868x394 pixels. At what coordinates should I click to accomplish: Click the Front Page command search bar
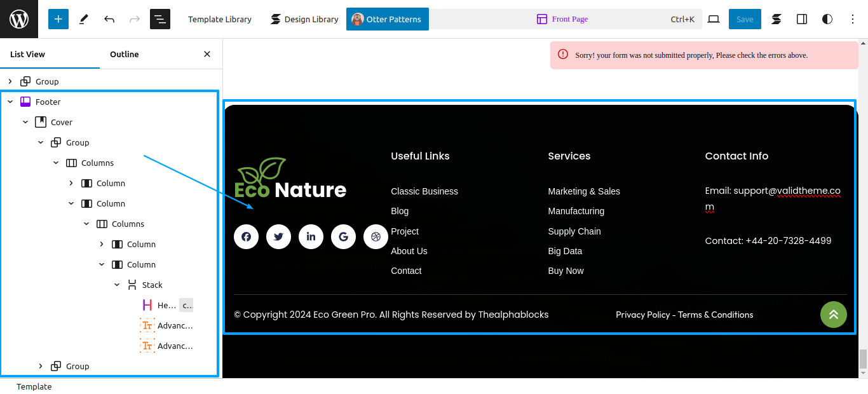[566, 19]
